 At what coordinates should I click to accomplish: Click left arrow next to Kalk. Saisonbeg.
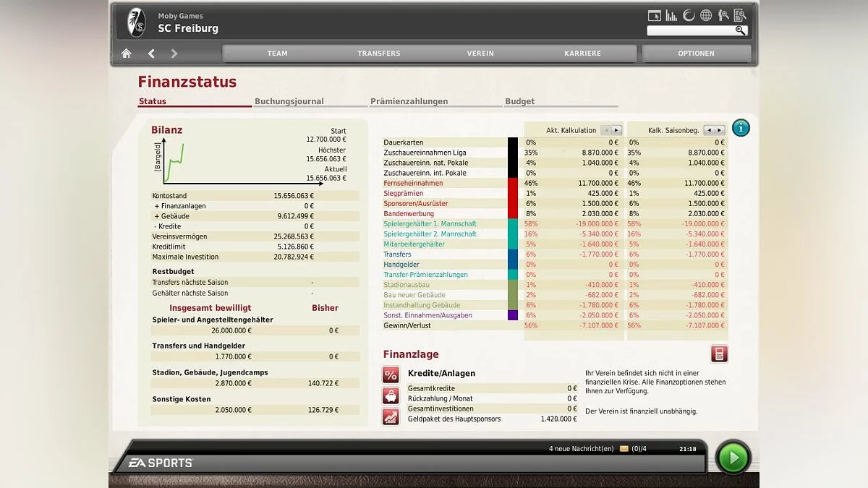[709, 130]
